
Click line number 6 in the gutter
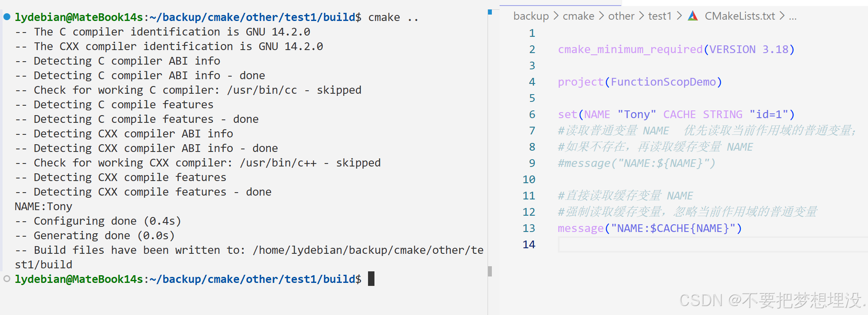tap(532, 114)
